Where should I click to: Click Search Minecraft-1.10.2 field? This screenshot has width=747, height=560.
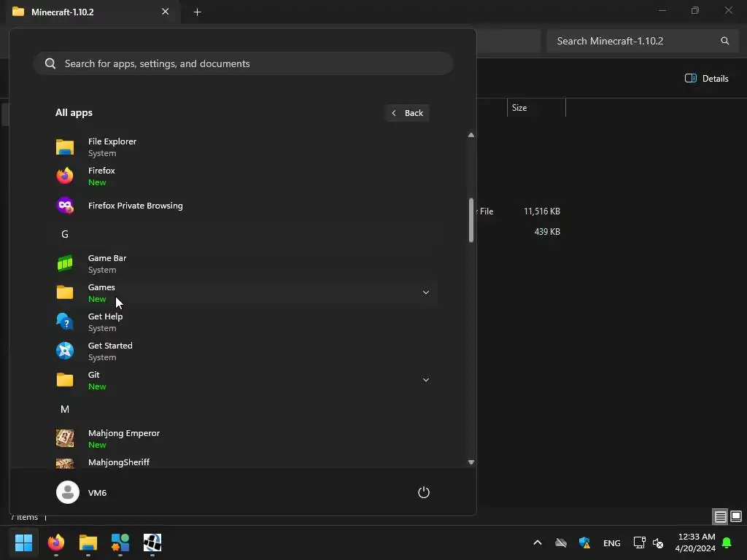click(x=642, y=41)
